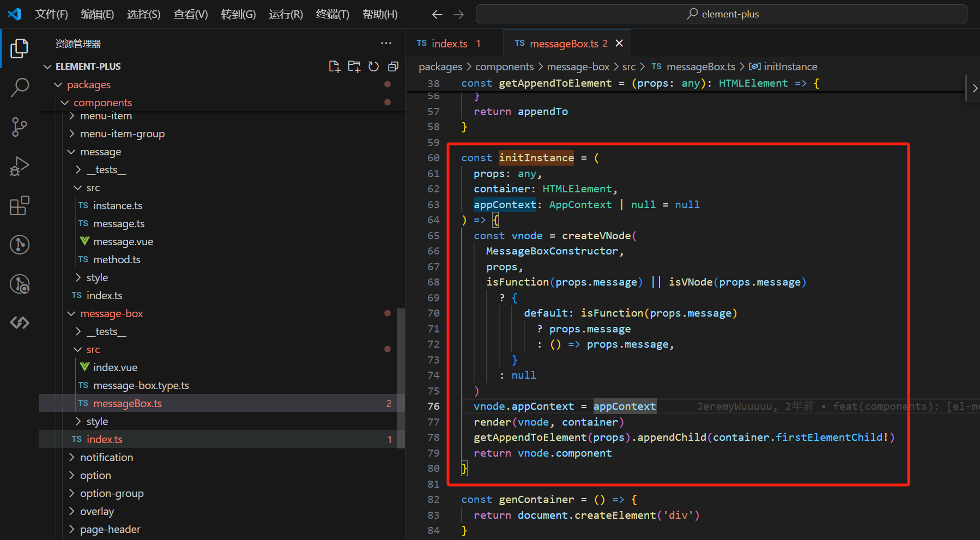
Task: Collapse the packages root folder
Action: (x=88, y=84)
